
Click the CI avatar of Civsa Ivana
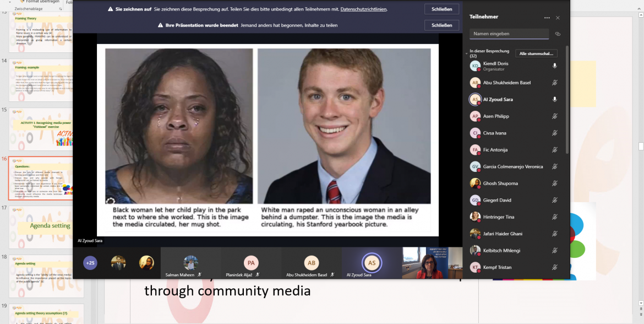tap(475, 133)
